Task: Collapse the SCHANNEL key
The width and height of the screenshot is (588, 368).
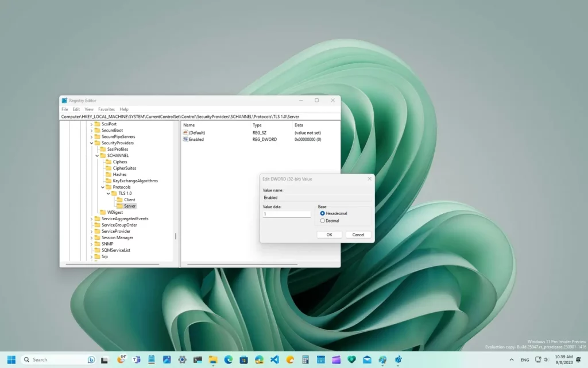Action: [96, 155]
